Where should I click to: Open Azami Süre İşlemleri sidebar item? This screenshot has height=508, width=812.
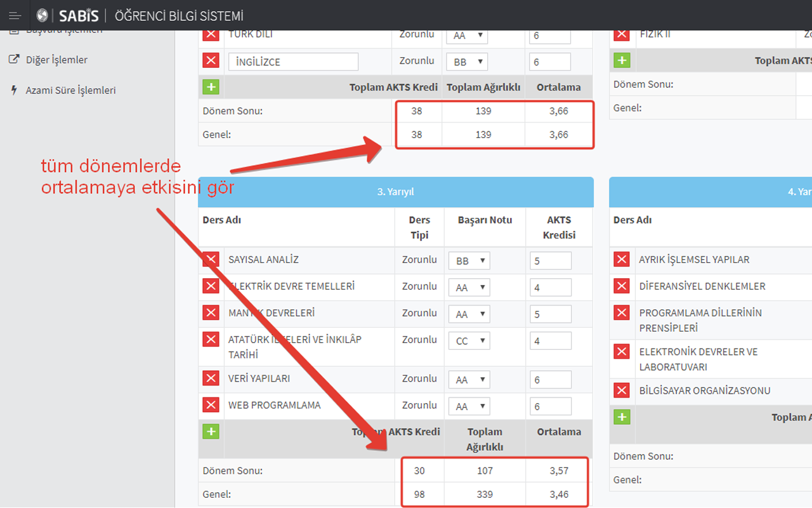[70, 90]
